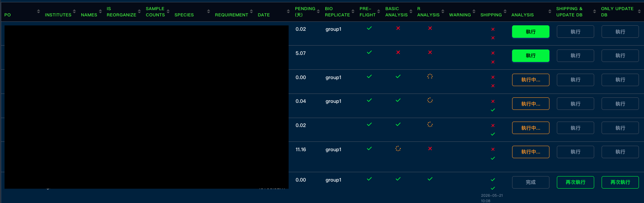Click shipping green check in 0.04 row
The image size is (644, 203).
point(493,110)
